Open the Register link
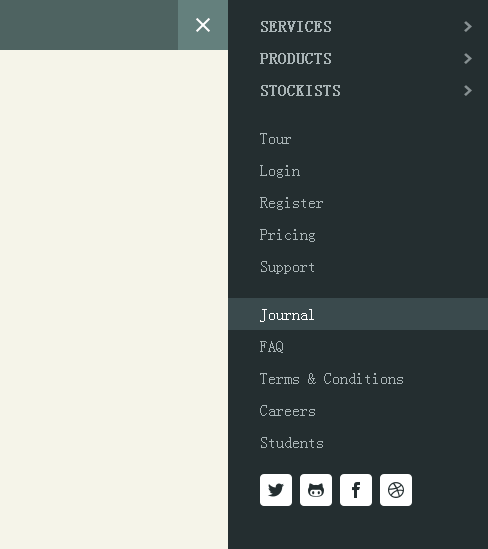 291,203
